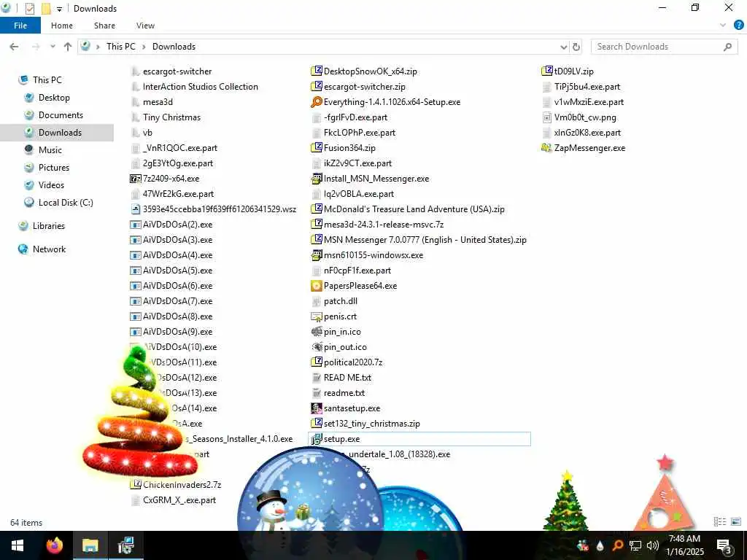Select the tD09LV.zip archive icon
This screenshot has height=560, width=747.
[x=547, y=71]
